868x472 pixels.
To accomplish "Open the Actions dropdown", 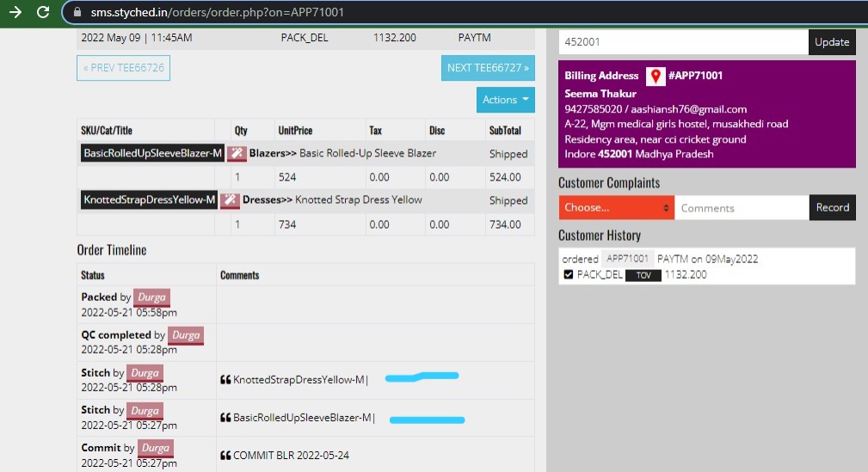I will 506,100.
